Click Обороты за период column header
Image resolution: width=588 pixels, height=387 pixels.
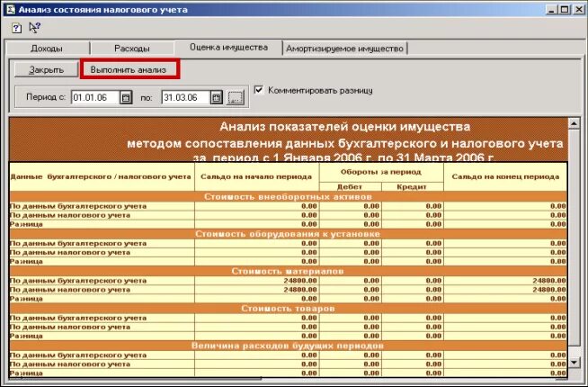point(381,172)
